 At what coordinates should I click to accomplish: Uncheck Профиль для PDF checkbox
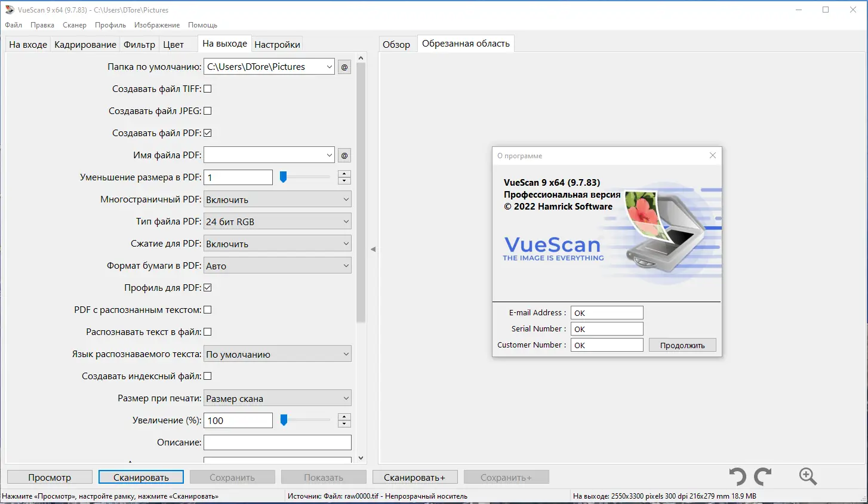[x=208, y=288]
